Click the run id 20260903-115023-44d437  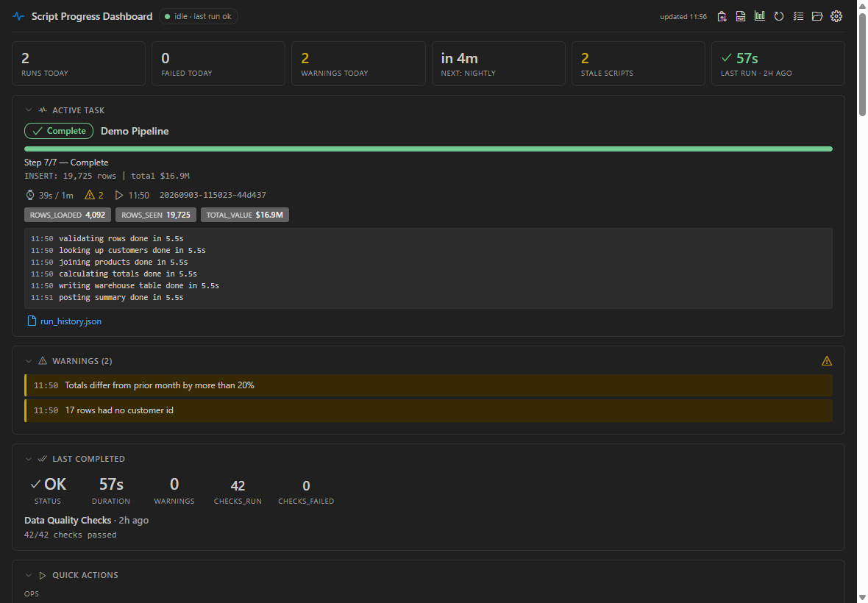coord(213,195)
